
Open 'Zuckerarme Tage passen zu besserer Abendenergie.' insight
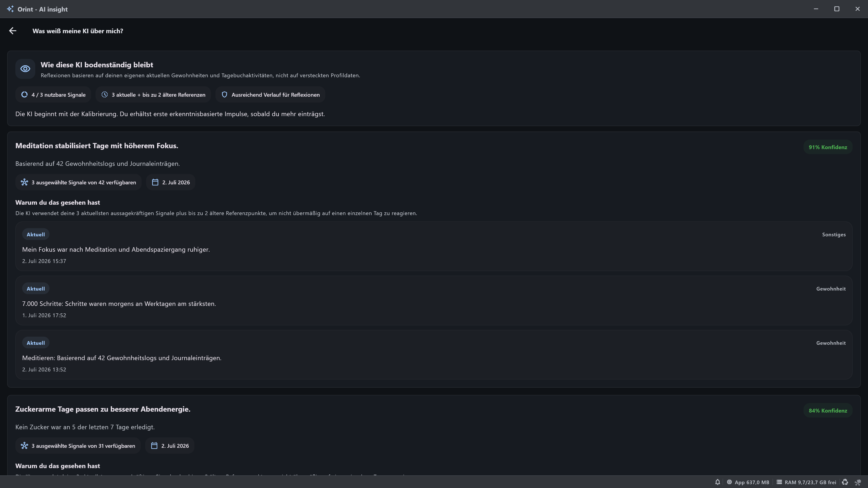[x=103, y=409]
